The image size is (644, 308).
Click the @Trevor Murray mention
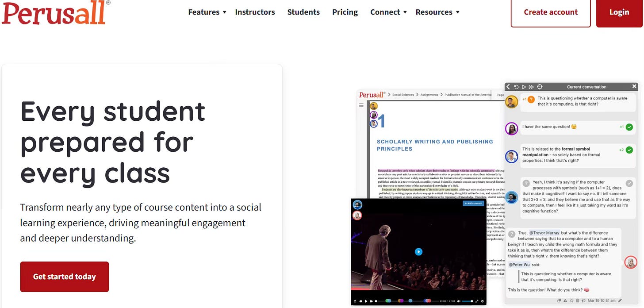click(x=544, y=233)
